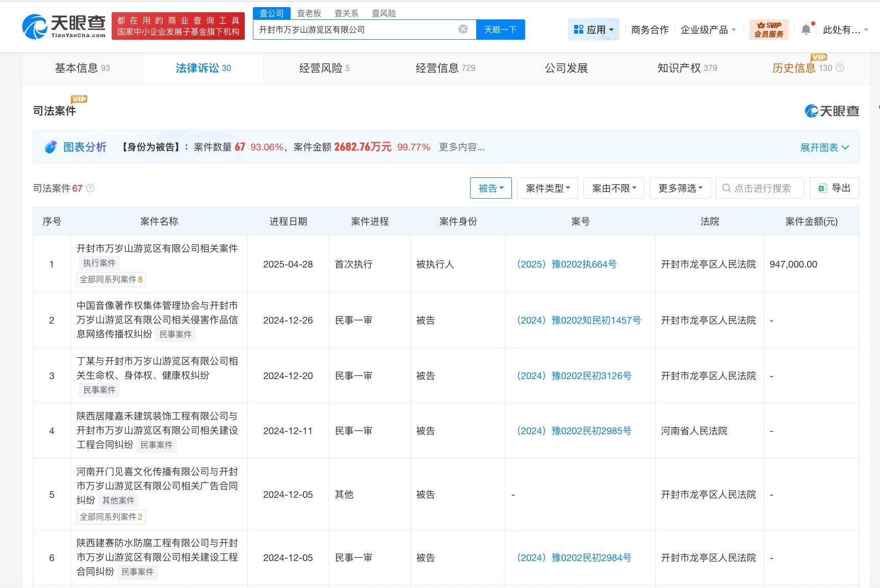
Task: Click 全部同系列案件 8 badge on row one
Action: 111,279
